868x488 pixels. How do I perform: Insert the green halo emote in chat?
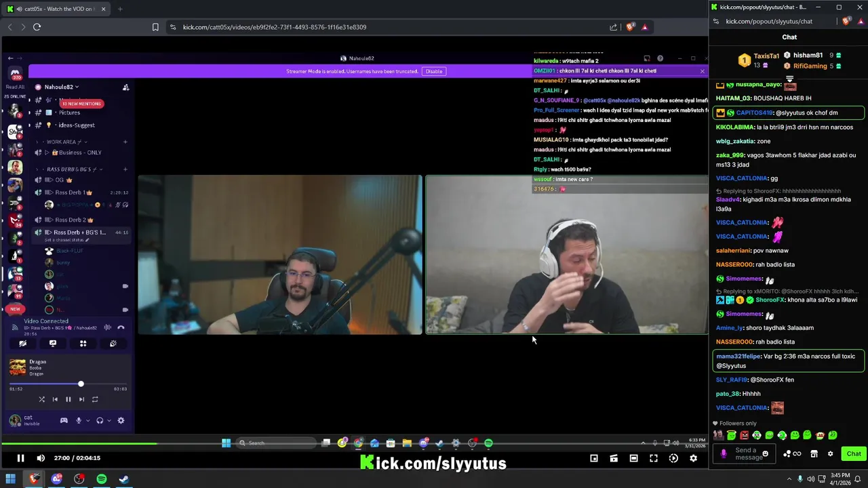732,435
